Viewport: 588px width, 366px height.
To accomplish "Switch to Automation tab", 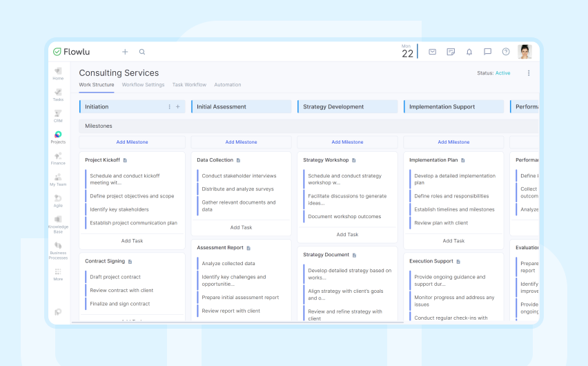I will [228, 84].
